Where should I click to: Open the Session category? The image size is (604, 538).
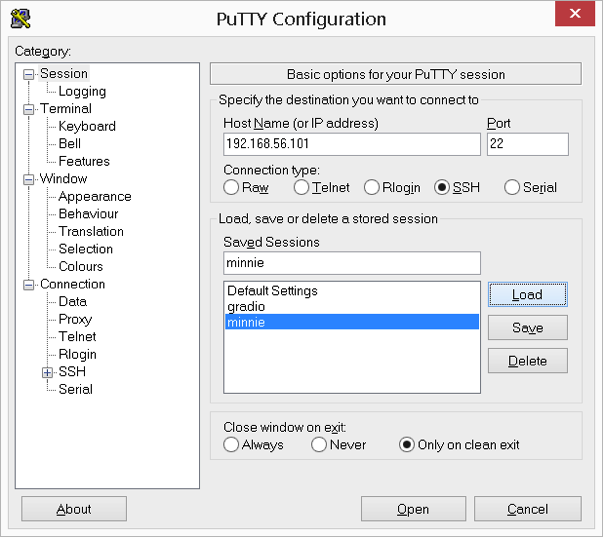click(64, 74)
